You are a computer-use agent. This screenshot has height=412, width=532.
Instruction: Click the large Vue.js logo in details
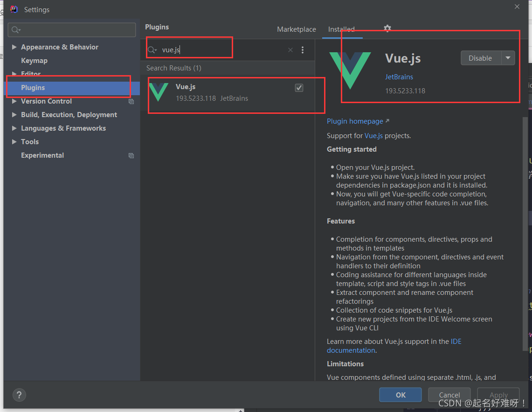350,70
